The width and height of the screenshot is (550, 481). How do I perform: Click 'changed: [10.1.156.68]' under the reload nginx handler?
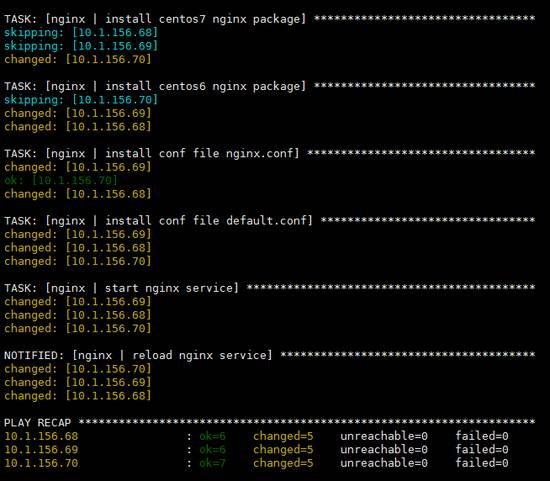(x=78, y=396)
